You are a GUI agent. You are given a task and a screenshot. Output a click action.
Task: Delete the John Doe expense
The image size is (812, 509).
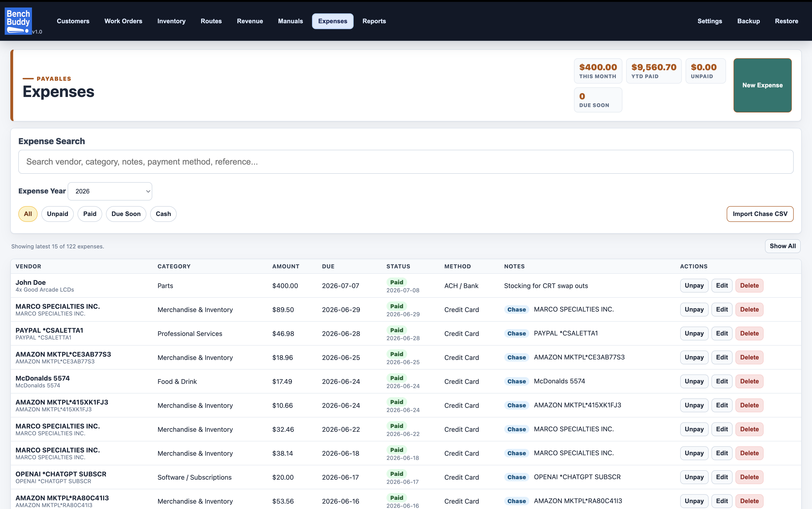pos(749,285)
